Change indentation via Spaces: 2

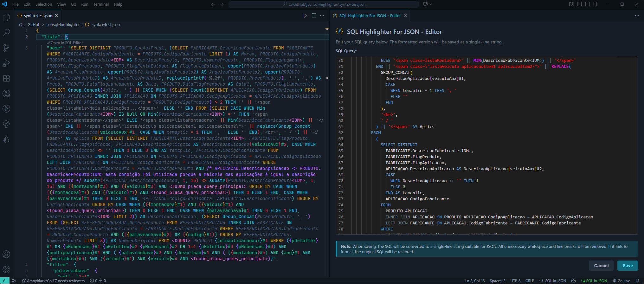tap(498, 281)
